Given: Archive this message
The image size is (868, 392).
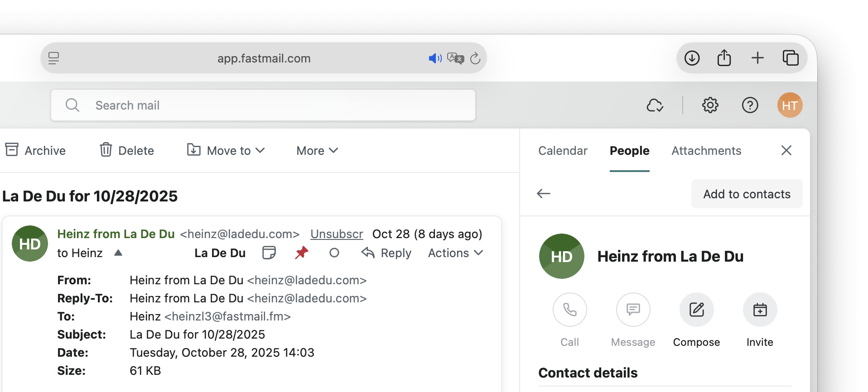Looking at the screenshot, I should point(35,150).
